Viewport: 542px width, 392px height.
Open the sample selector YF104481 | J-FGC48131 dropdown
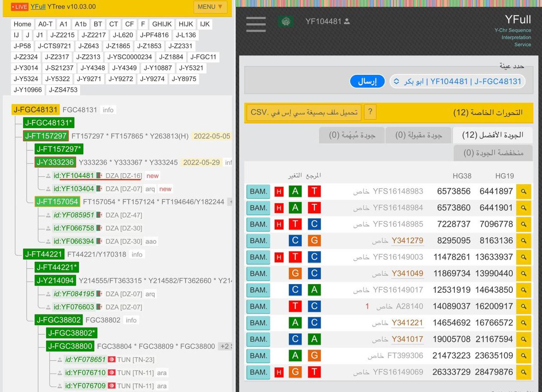pyautogui.click(x=457, y=81)
